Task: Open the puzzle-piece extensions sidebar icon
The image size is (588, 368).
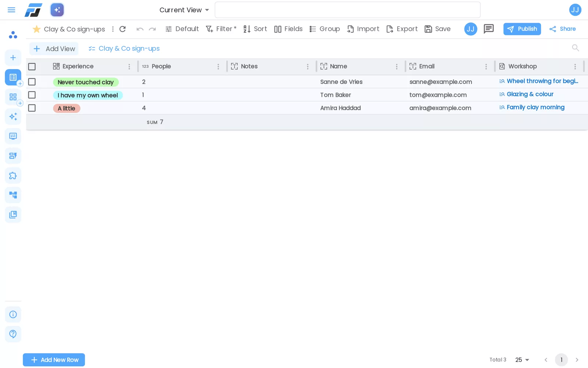Action: tap(13, 176)
